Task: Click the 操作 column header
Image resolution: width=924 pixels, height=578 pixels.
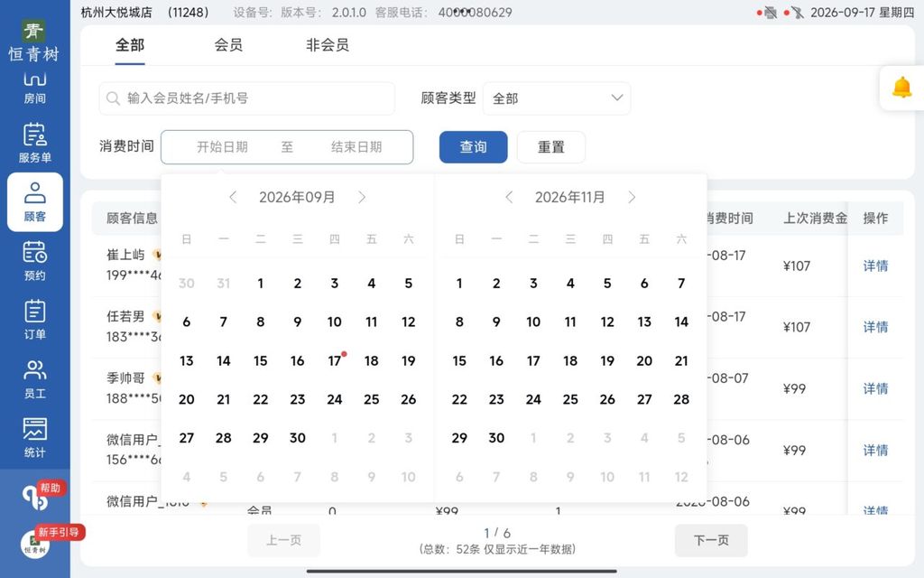Action: click(x=875, y=219)
